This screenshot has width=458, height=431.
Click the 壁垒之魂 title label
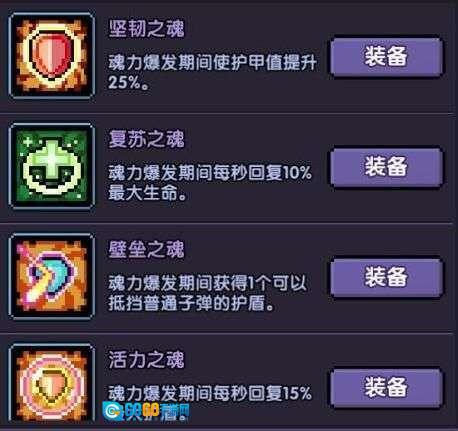146,249
